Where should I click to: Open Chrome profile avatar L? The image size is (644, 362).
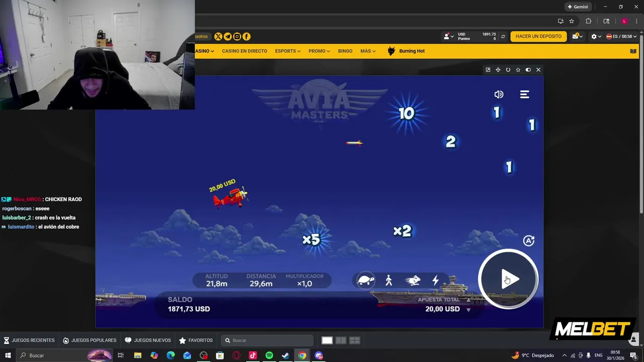coord(624,21)
